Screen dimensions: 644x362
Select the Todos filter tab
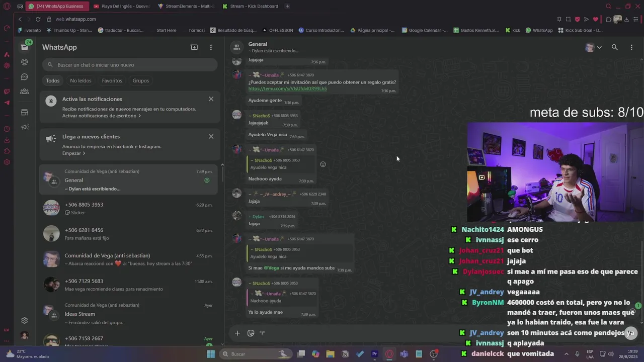pos(53,80)
